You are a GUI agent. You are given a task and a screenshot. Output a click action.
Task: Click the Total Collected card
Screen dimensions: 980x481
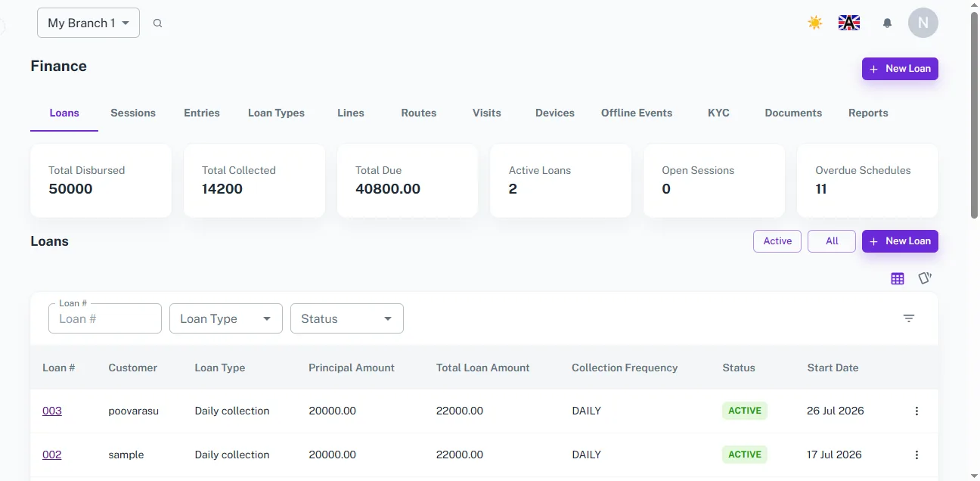coord(254,181)
